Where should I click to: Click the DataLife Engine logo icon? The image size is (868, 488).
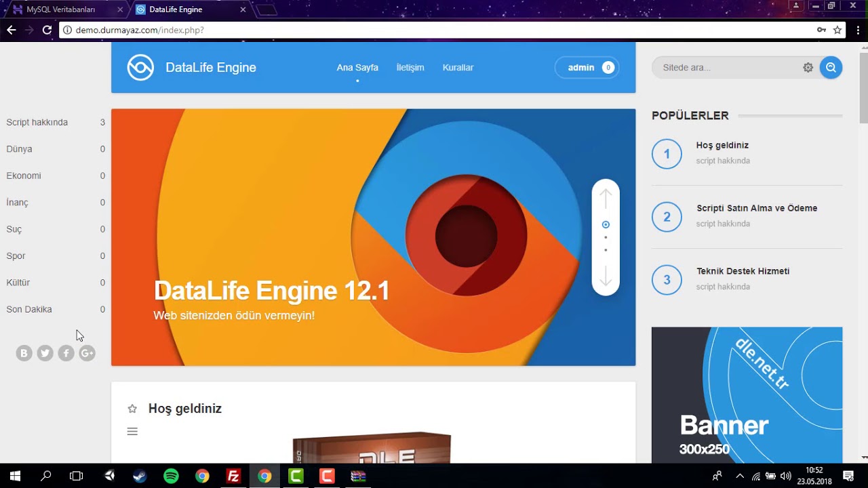tap(140, 67)
